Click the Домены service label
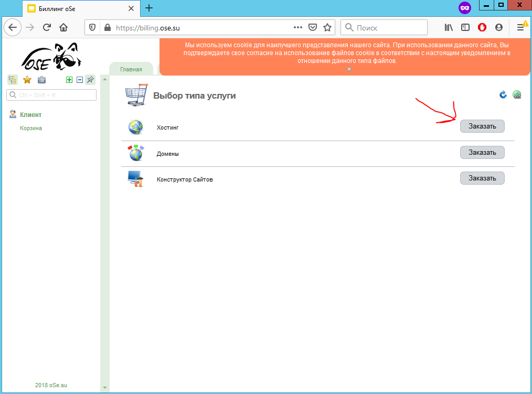532x394 pixels. point(167,154)
